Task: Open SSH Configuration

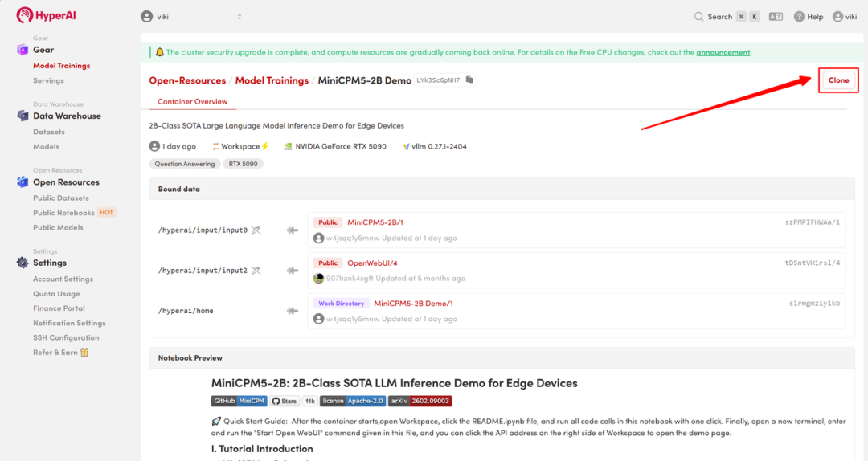Action: (66, 337)
